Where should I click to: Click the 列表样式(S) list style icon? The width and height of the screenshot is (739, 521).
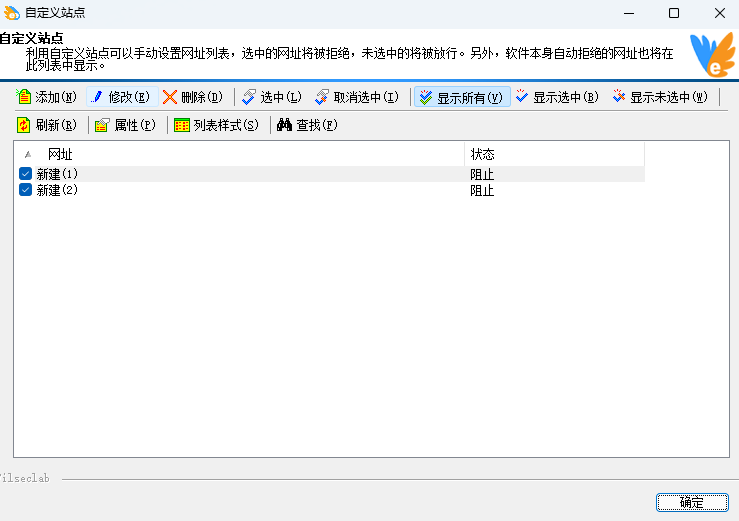tap(181, 125)
